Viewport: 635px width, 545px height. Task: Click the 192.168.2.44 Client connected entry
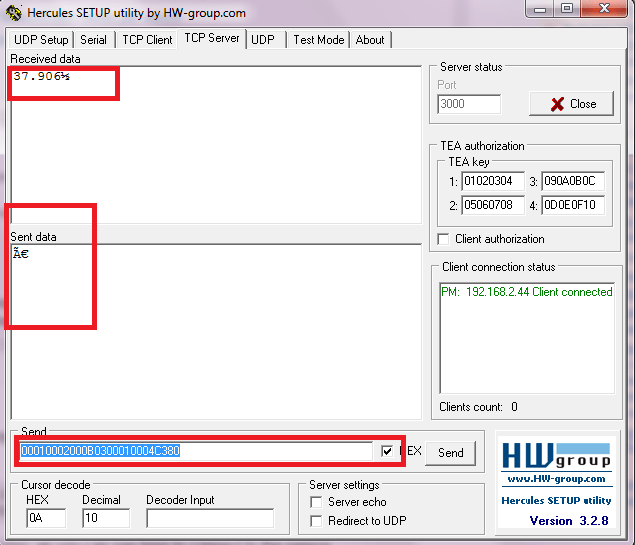point(526,292)
